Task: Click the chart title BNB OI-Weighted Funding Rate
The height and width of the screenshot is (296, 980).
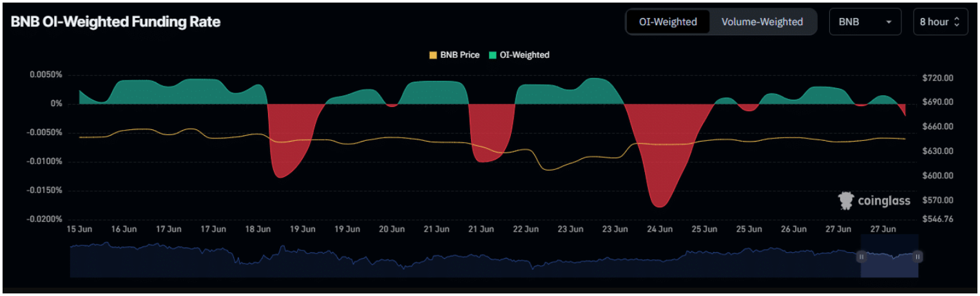Action: pos(115,22)
